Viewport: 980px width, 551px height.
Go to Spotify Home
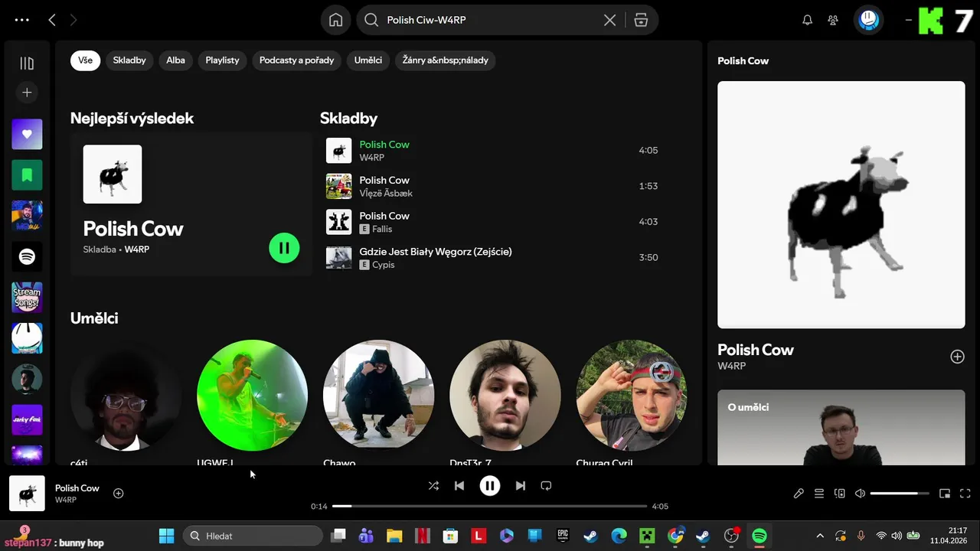[336, 21]
